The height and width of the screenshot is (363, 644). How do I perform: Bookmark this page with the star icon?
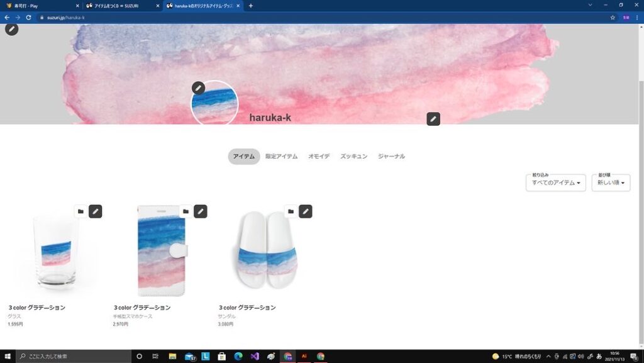(x=613, y=18)
